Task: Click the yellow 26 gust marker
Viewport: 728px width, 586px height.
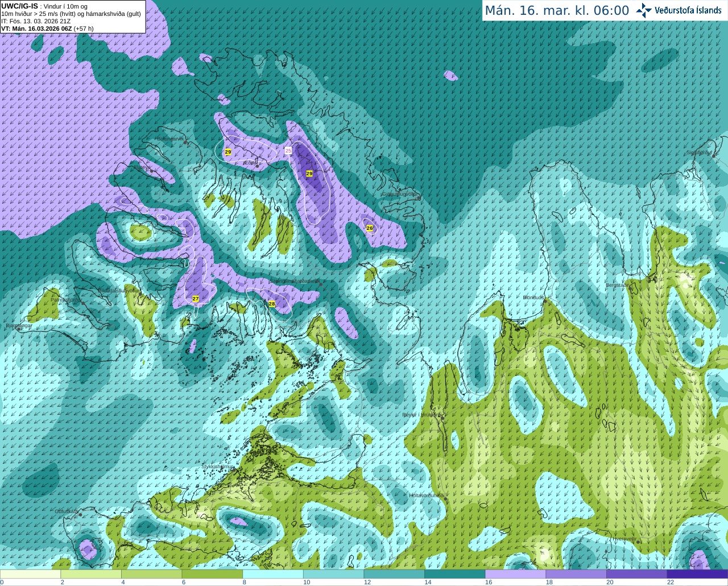Action: click(x=370, y=228)
